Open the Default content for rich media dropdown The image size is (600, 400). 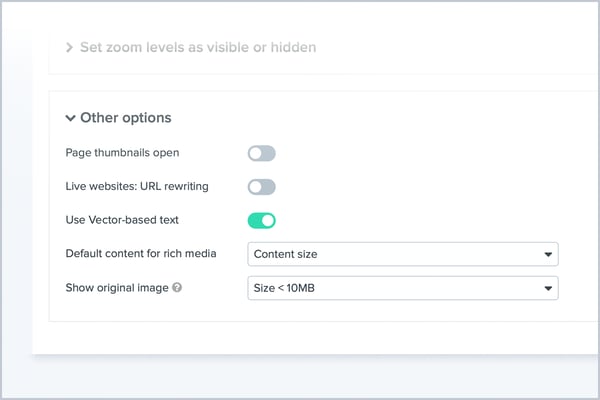[x=402, y=254]
